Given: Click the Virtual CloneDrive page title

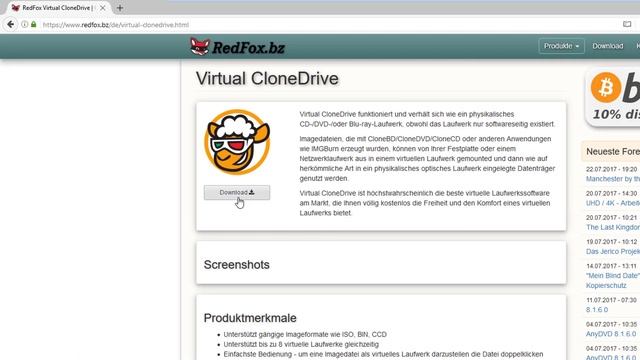Looking at the screenshot, I should [x=267, y=78].
